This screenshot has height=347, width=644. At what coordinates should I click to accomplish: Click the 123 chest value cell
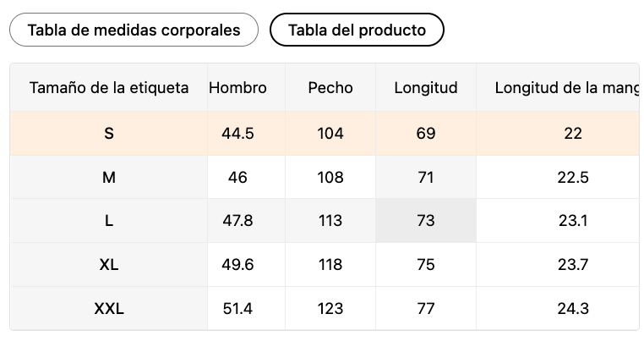click(330, 309)
